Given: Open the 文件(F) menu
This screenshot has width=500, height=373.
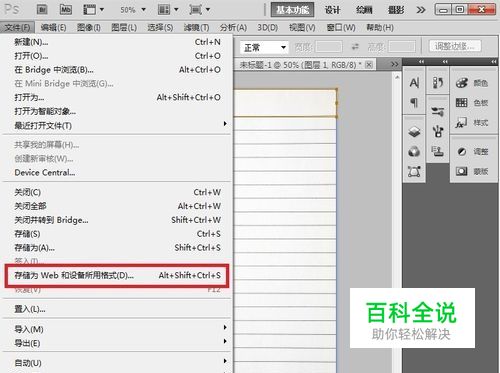Looking at the screenshot, I should click(x=17, y=27).
